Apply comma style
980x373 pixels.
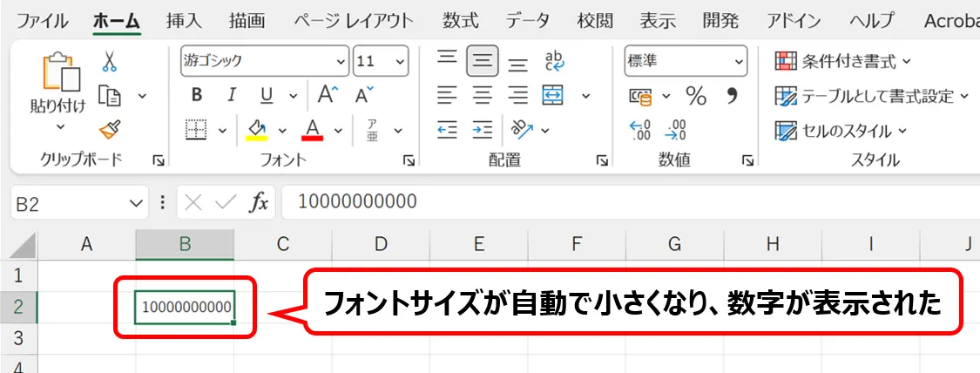pyautogui.click(x=733, y=95)
